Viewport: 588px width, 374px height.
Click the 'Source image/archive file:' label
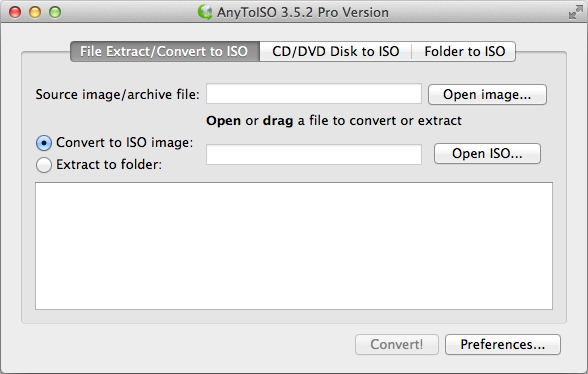(x=117, y=95)
